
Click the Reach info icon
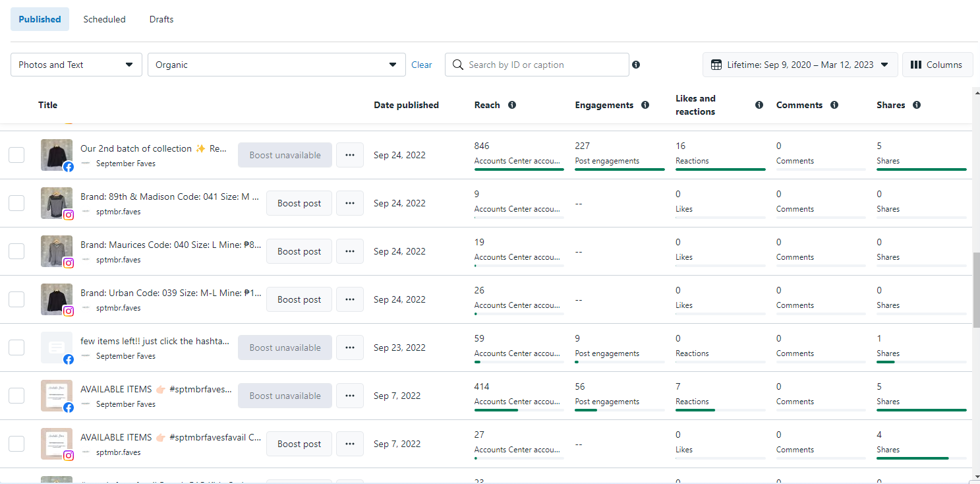click(512, 106)
